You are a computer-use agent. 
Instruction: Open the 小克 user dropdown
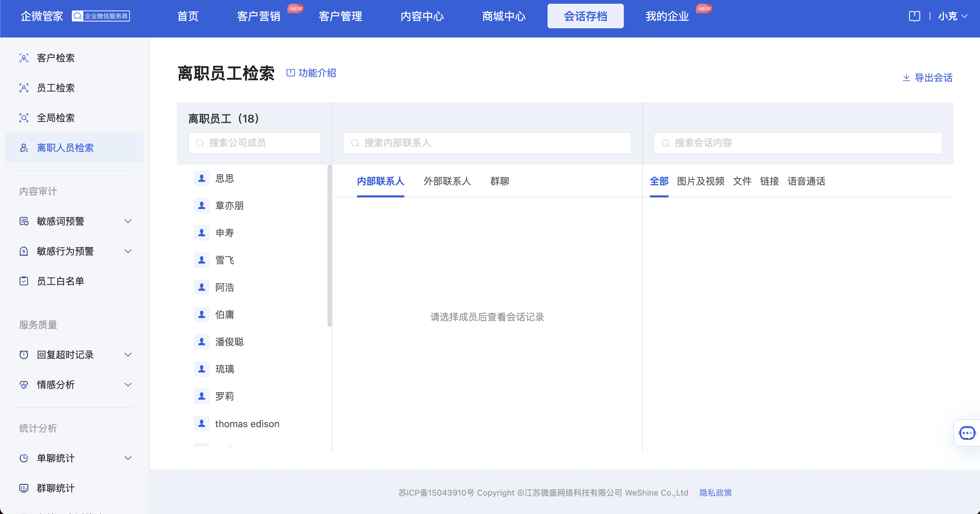[953, 16]
